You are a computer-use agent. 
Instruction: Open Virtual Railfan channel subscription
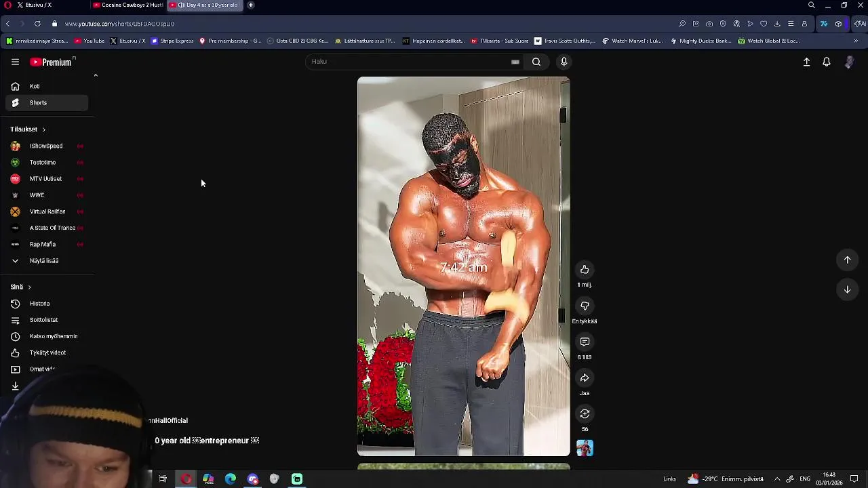pos(47,211)
